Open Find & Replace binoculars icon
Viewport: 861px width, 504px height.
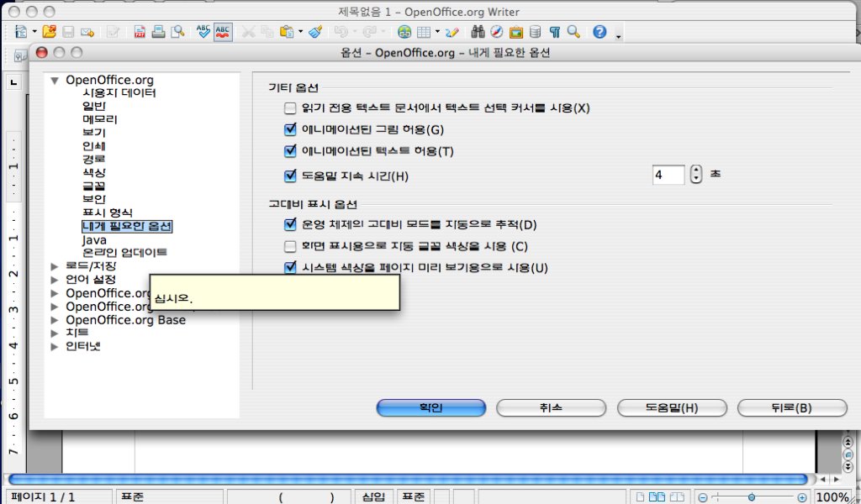coord(478,32)
